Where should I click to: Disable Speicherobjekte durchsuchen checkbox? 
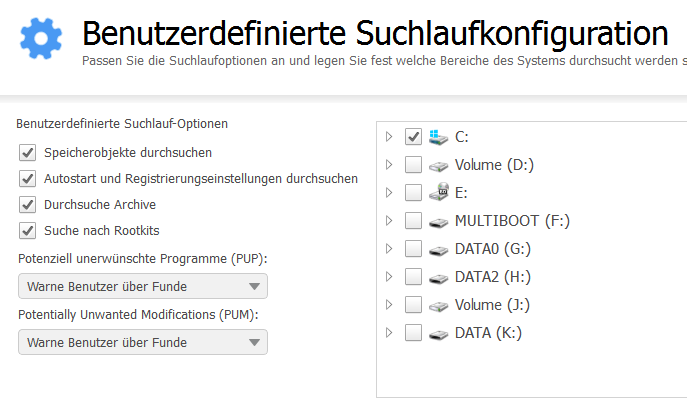coord(28,153)
